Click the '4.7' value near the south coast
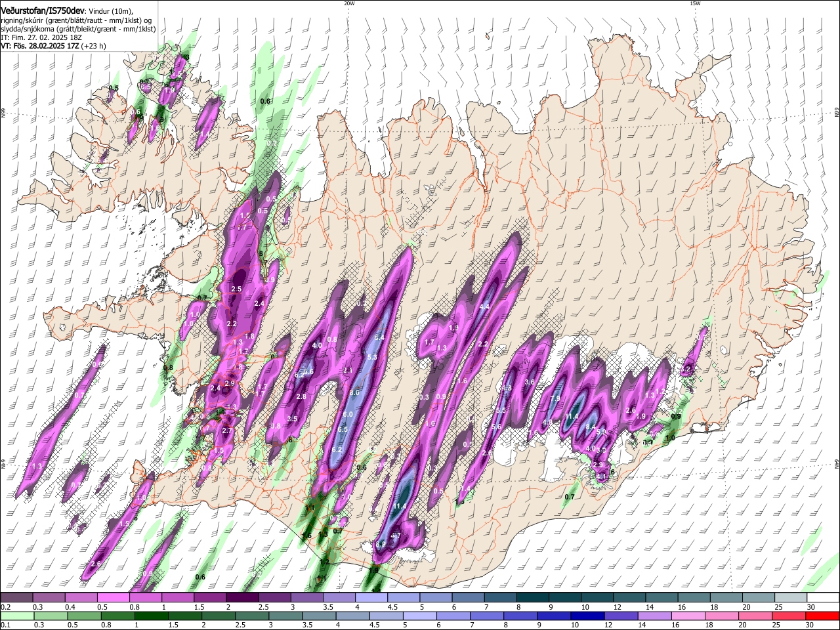840x630 pixels. pos(396,536)
